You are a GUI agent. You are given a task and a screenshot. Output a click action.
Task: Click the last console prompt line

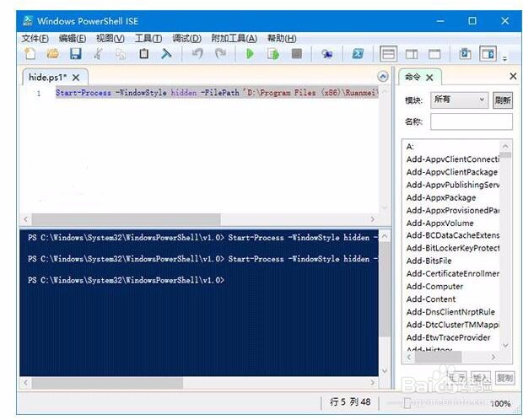[x=126, y=280]
